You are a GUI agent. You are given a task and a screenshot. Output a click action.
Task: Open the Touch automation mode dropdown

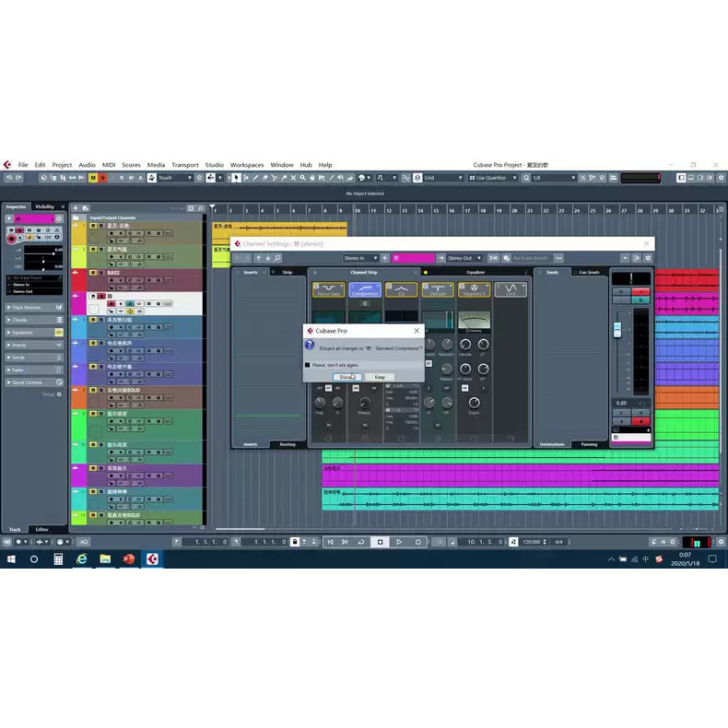(x=175, y=178)
